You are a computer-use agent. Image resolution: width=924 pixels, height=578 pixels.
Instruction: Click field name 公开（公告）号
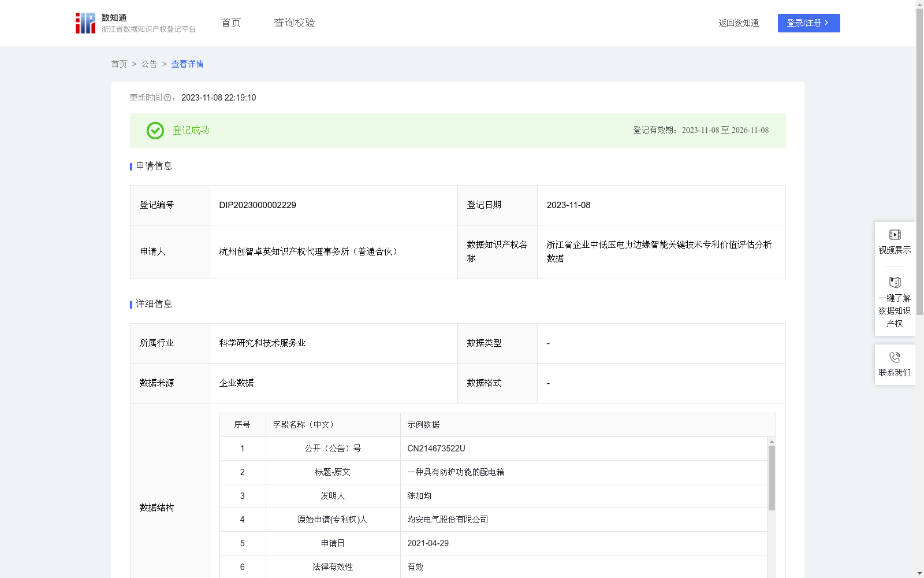(x=333, y=449)
